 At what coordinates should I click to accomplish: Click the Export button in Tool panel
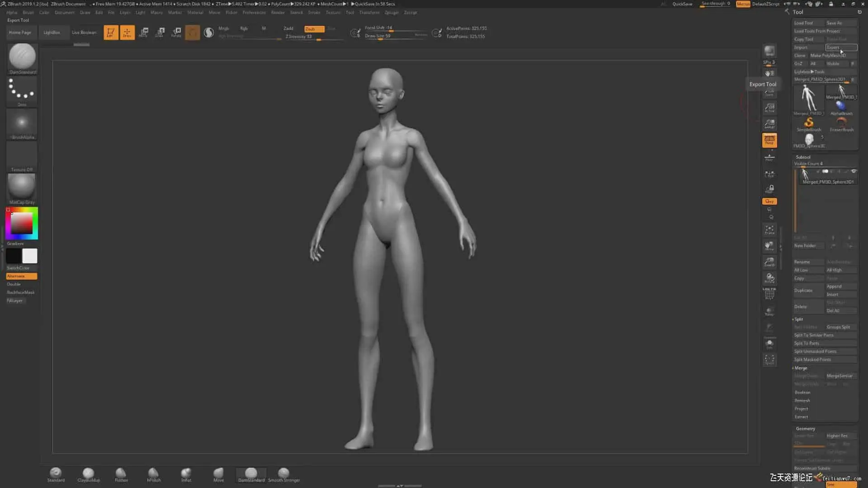(840, 47)
